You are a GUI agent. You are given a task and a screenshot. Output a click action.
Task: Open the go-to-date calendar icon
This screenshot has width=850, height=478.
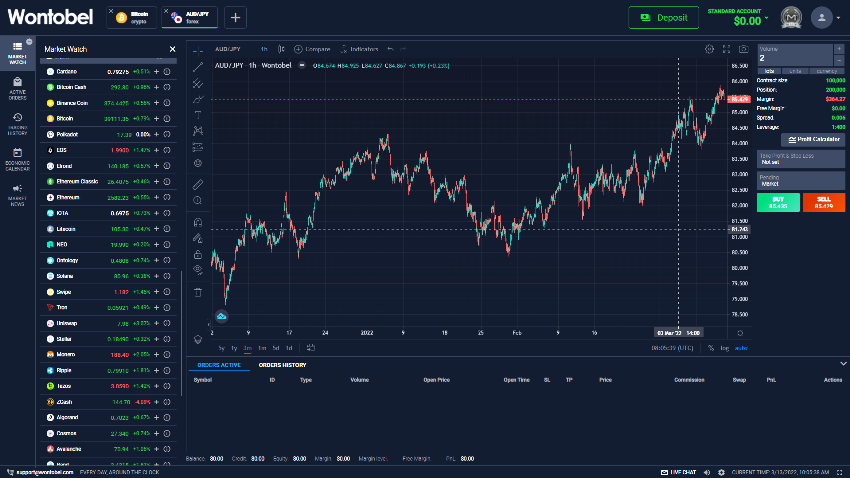coord(311,348)
